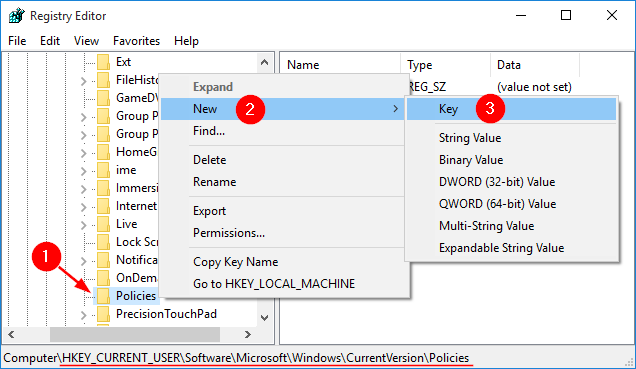This screenshot has width=636, height=369.
Task: Expand the Live tree node
Action: pyautogui.click(x=84, y=225)
